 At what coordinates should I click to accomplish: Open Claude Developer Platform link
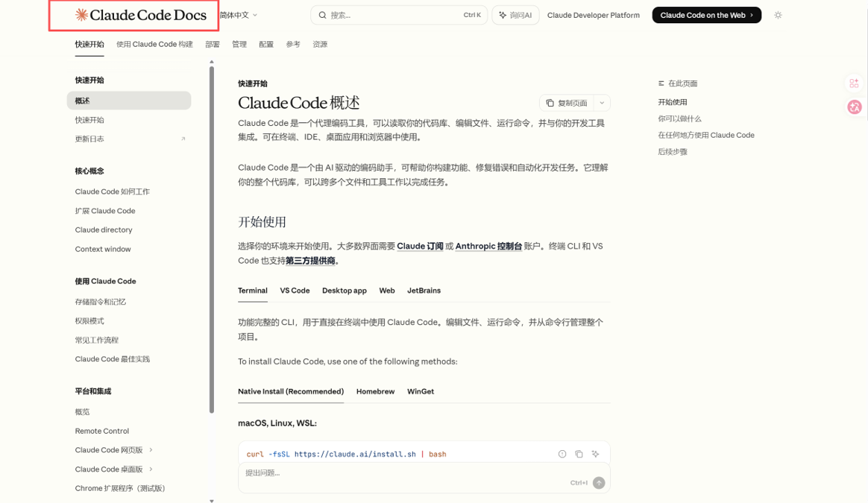tap(594, 16)
